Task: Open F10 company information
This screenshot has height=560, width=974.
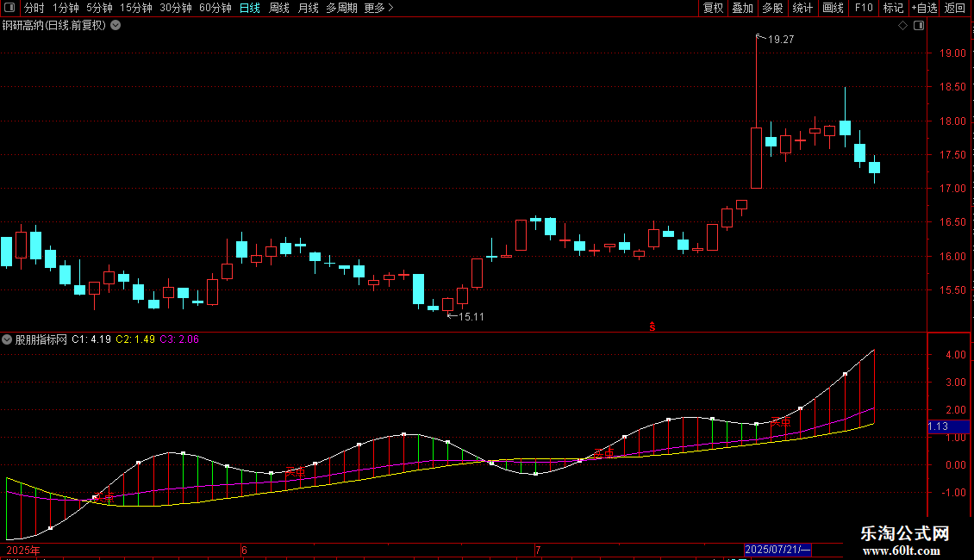Action: point(864,8)
